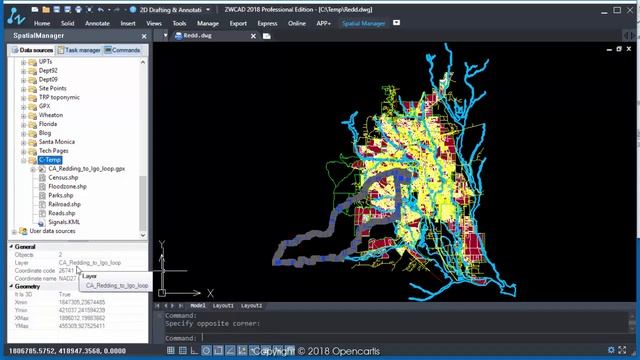
Task: Select the Roads.shp file
Action: coord(62,213)
